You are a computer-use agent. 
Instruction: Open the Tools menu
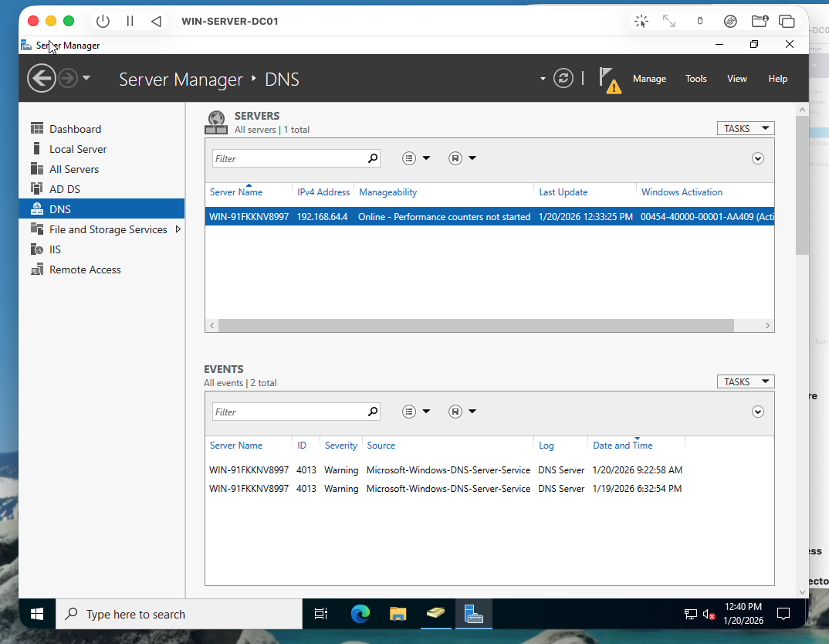(x=695, y=78)
